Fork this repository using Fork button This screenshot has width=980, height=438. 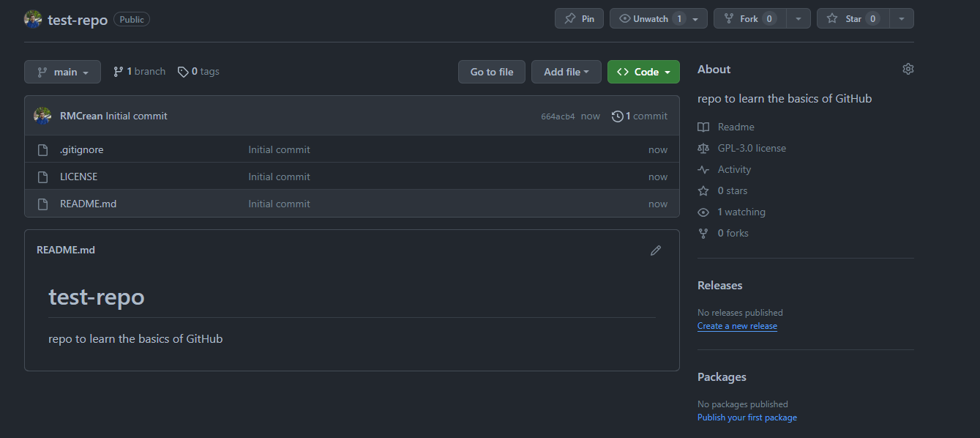[750, 18]
